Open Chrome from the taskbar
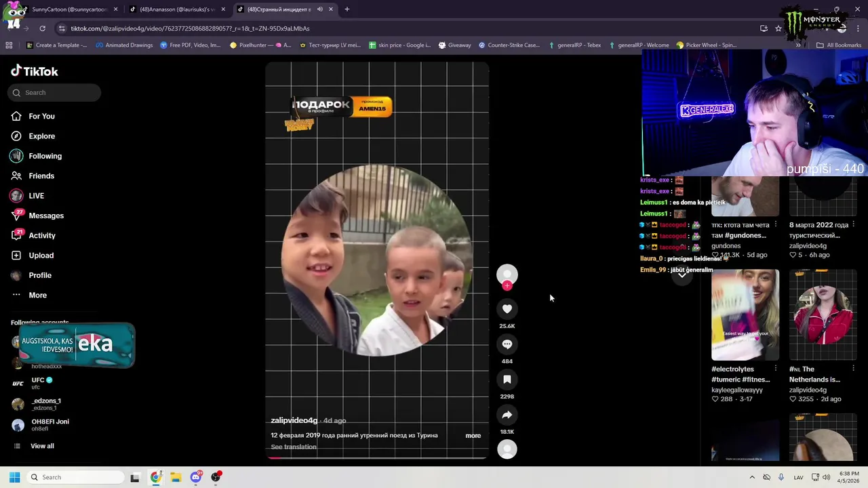868x488 pixels. click(155, 477)
